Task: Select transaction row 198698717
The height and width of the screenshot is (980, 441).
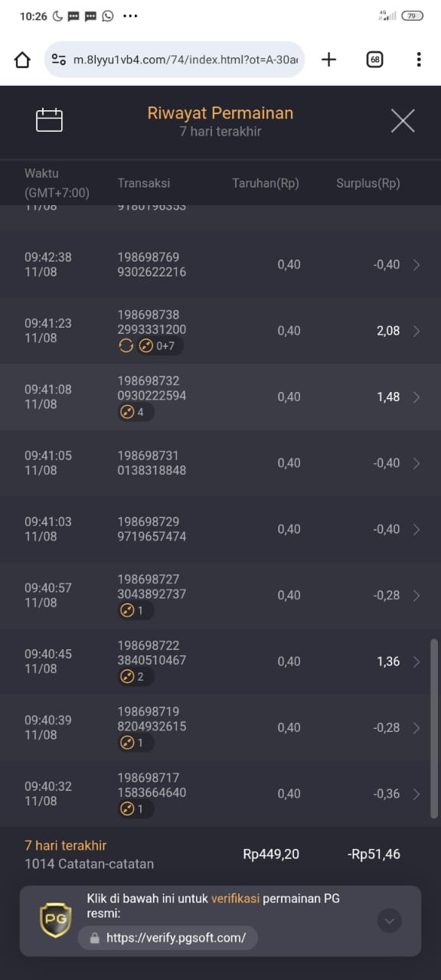Action: point(220,793)
